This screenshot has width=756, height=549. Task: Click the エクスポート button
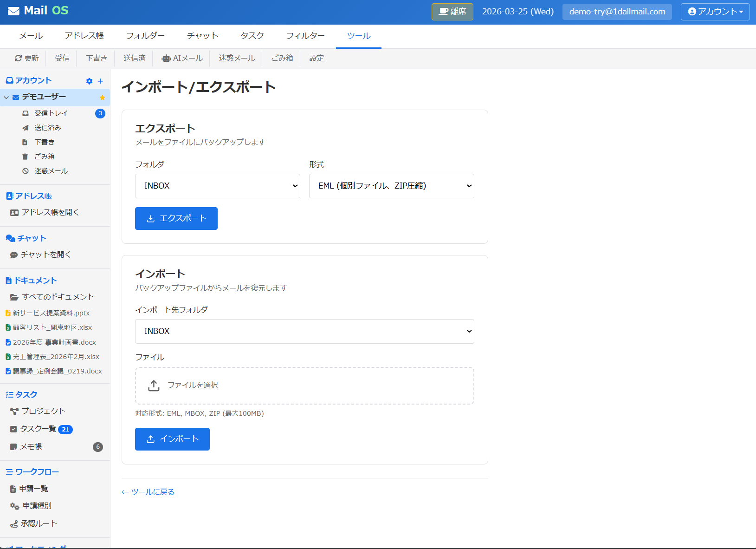(x=176, y=218)
